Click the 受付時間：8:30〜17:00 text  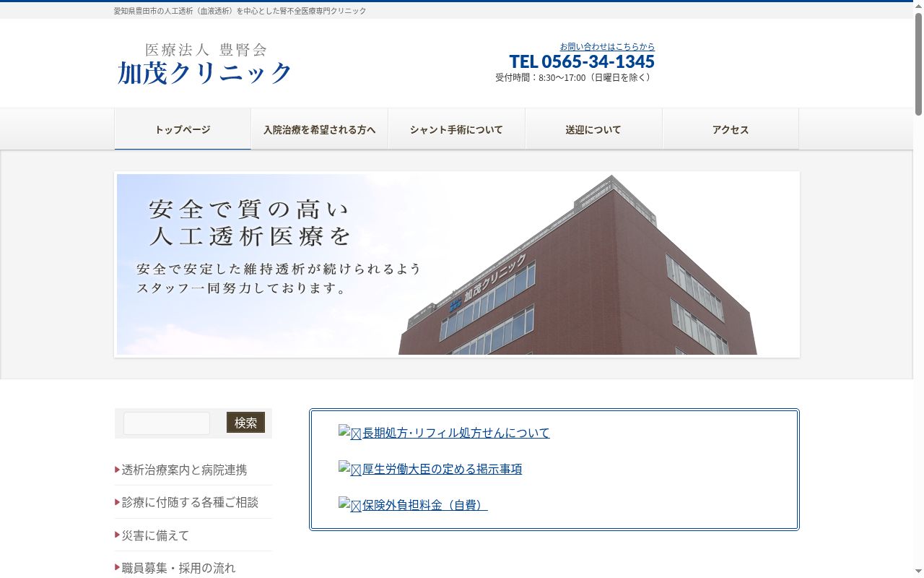point(575,77)
